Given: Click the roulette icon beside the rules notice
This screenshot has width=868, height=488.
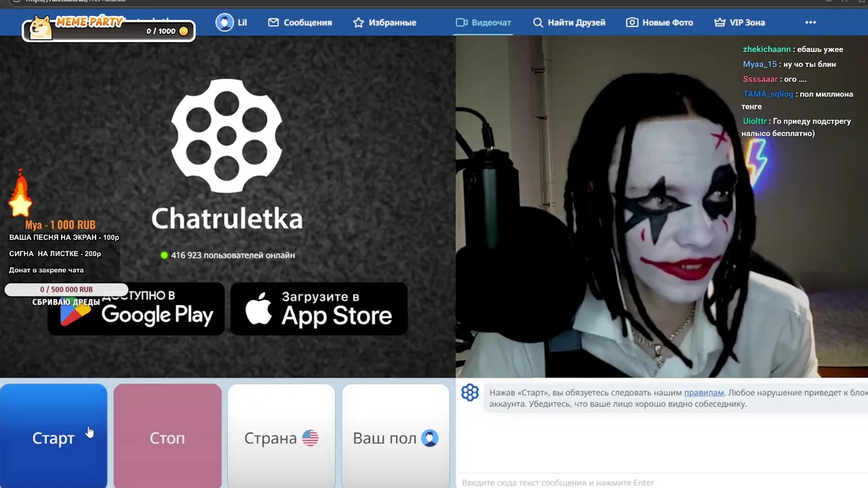Looking at the screenshot, I should (x=470, y=392).
